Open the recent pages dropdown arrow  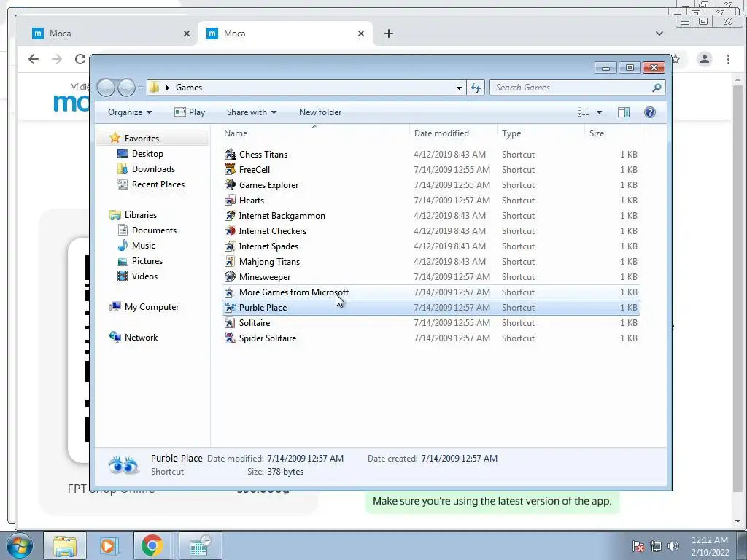point(141,88)
